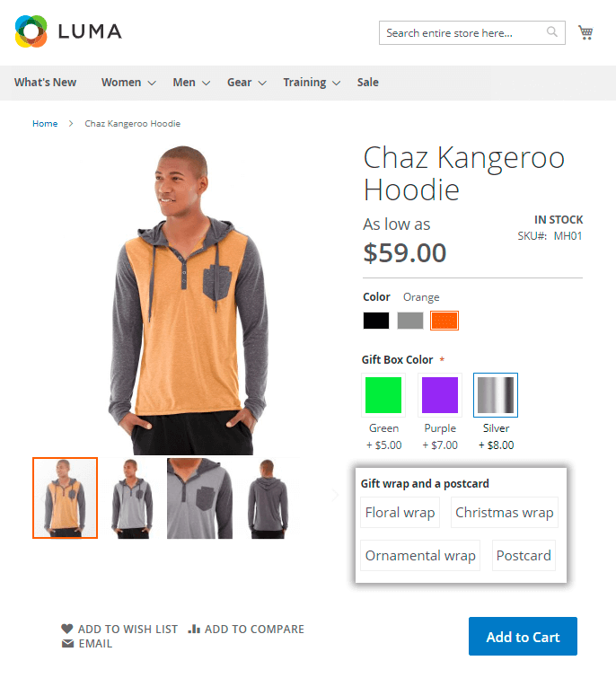616x687 pixels.
Task: Select the Postcard option
Action: [x=524, y=555]
